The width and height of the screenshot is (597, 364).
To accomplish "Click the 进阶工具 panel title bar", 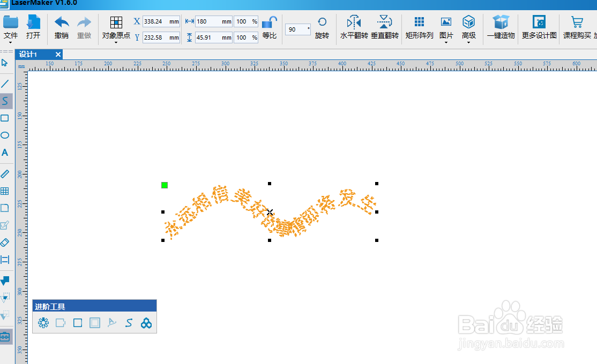I will click(x=94, y=306).
